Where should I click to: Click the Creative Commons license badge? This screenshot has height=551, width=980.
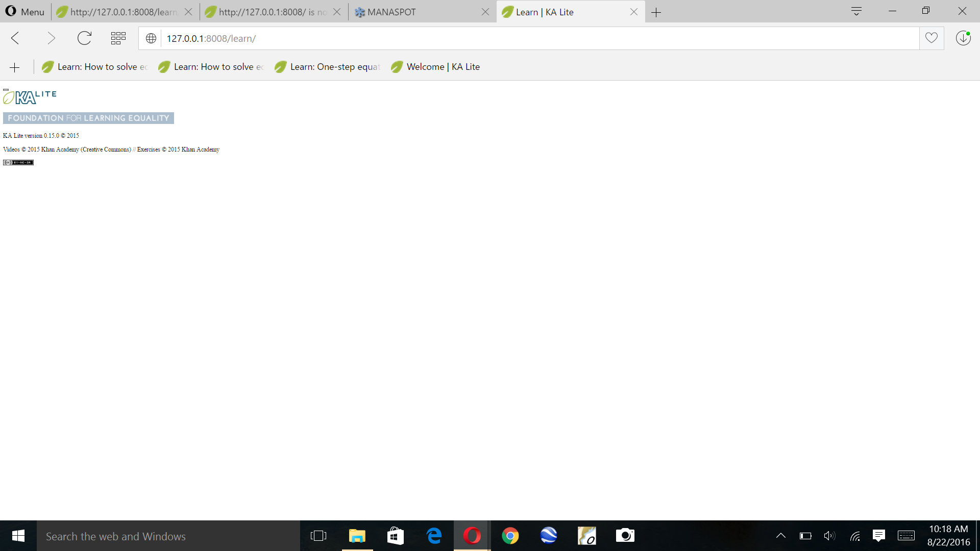(18, 162)
